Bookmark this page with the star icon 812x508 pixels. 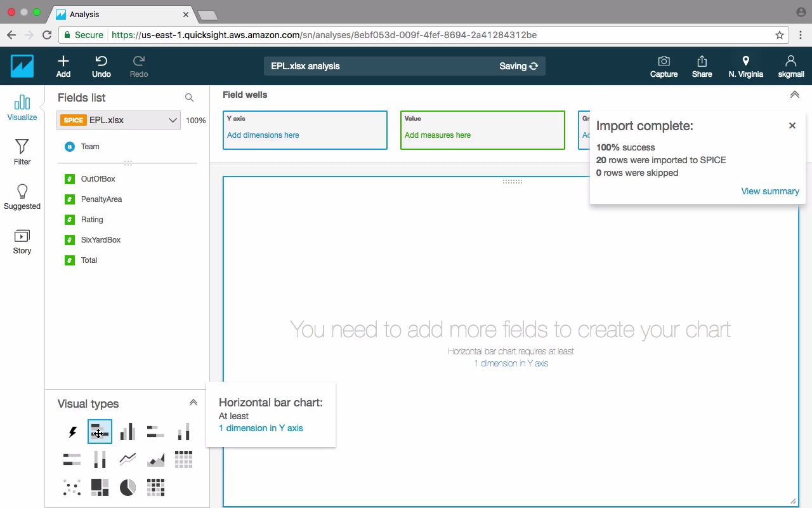pyautogui.click(x=780, y=35)
